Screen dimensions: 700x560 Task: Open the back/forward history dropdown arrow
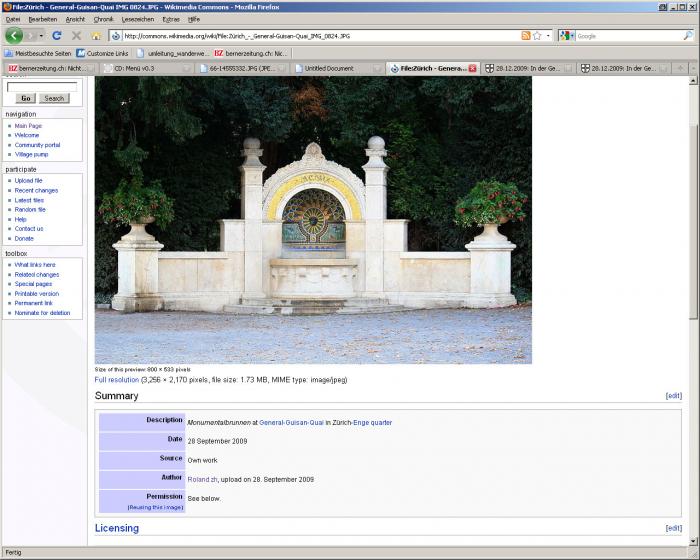42,35
